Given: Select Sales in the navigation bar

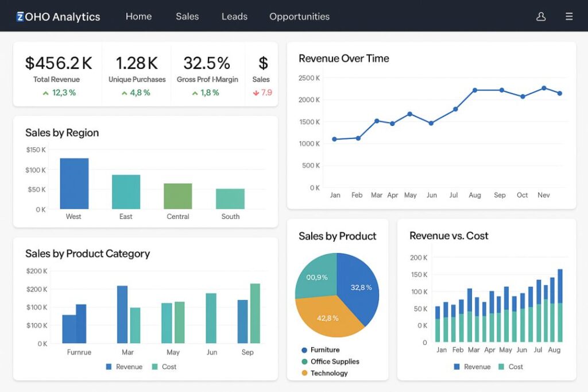Looking at the screenshot, I should coord(187,17).
